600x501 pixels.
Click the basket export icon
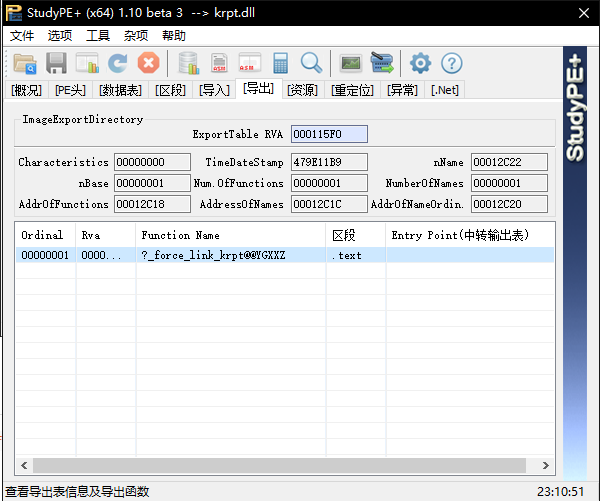[382, 63]
